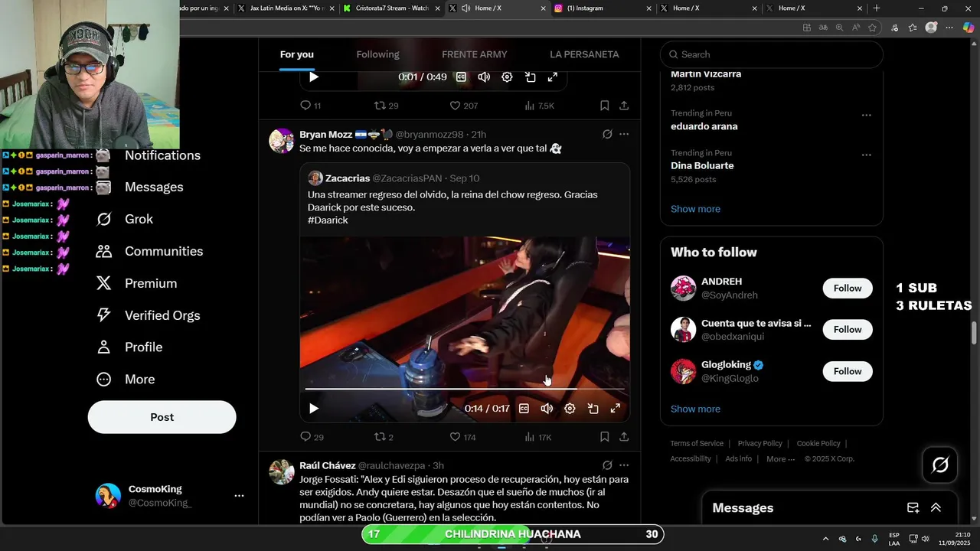Click the Post button
This screenshot has width=980, height=551.
pyautogui.click(x=162, y=417)
